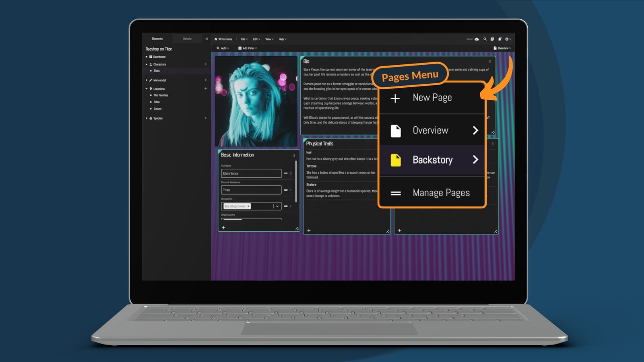644x362 pixels.
Task: Switch to the Details tab
Action: (187, 39)
